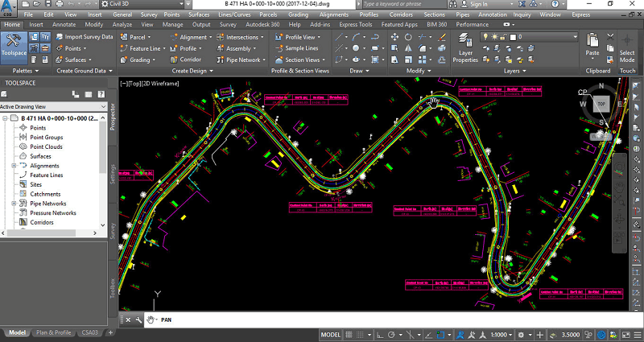Open the Active Drawing View dropdown
The width and height of the screenshot is (644, 342).
pyautogui.click(x=54, y=107)
